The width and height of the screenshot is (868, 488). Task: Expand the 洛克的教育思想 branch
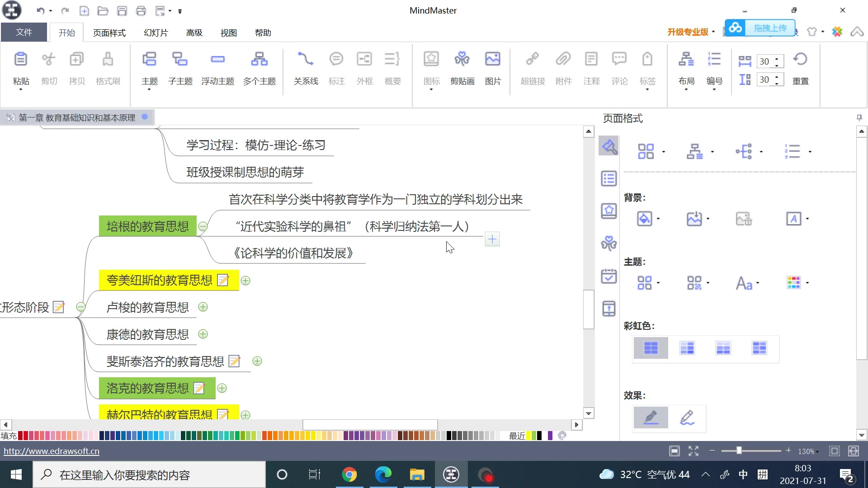[222, 388]
